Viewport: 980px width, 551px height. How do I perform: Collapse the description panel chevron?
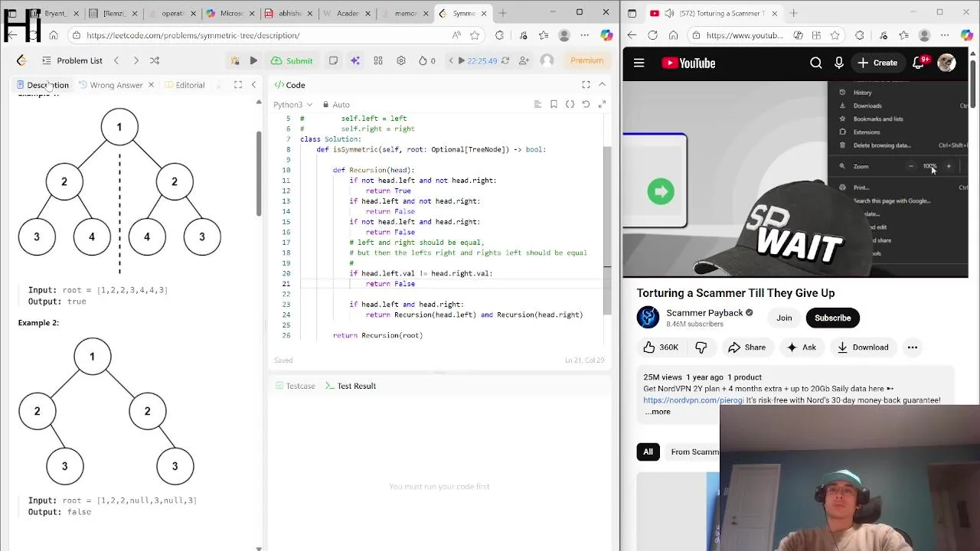coord(253,85)
